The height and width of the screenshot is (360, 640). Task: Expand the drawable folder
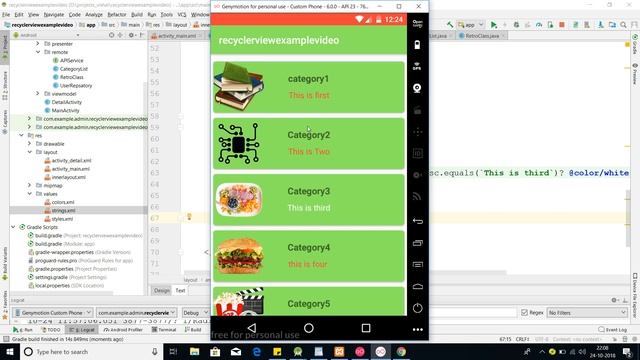(29, 144)
